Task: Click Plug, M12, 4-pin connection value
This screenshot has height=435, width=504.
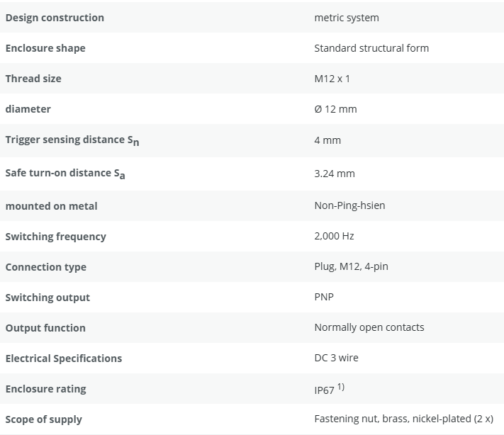Action: point(352,266)
